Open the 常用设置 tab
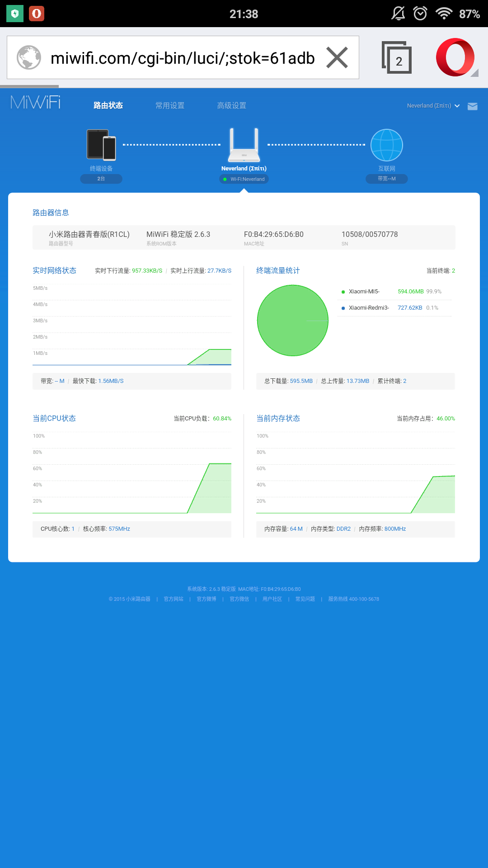The image size is (488, 868). 170,105
